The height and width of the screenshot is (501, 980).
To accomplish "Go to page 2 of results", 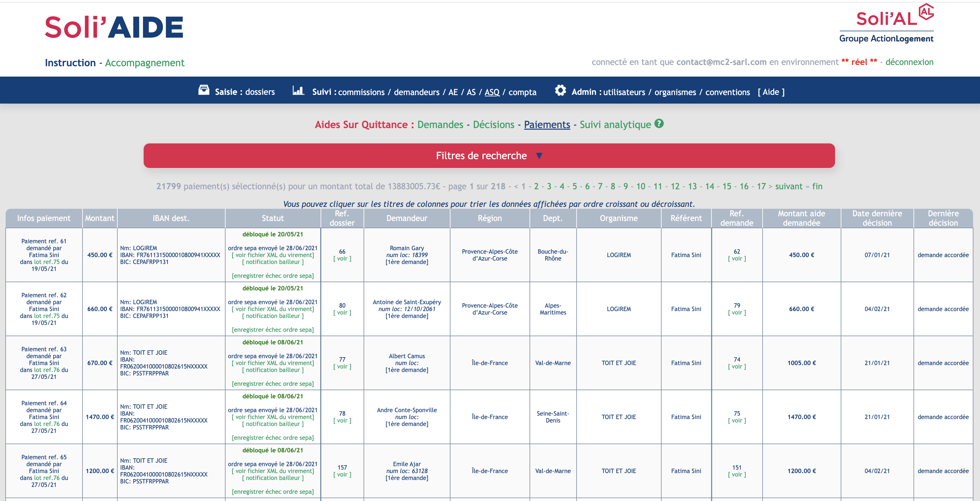I will (x=536, y=186).
